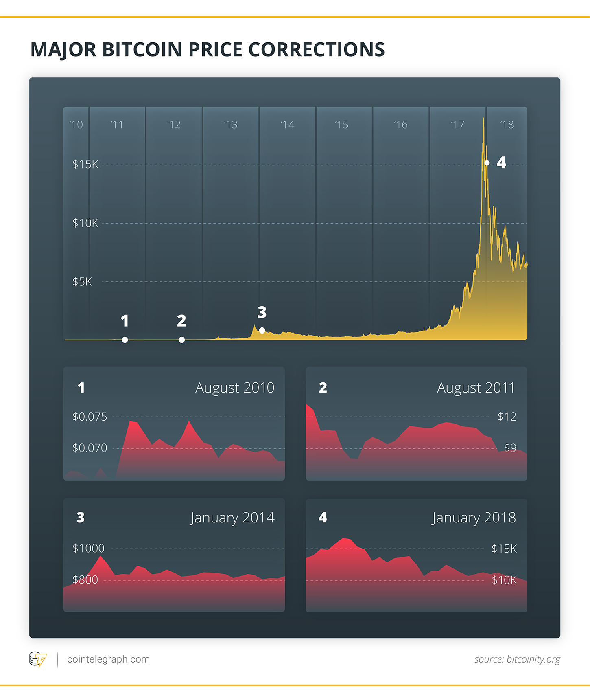Click the $0.075 label in panel 1

pos(90,417)
